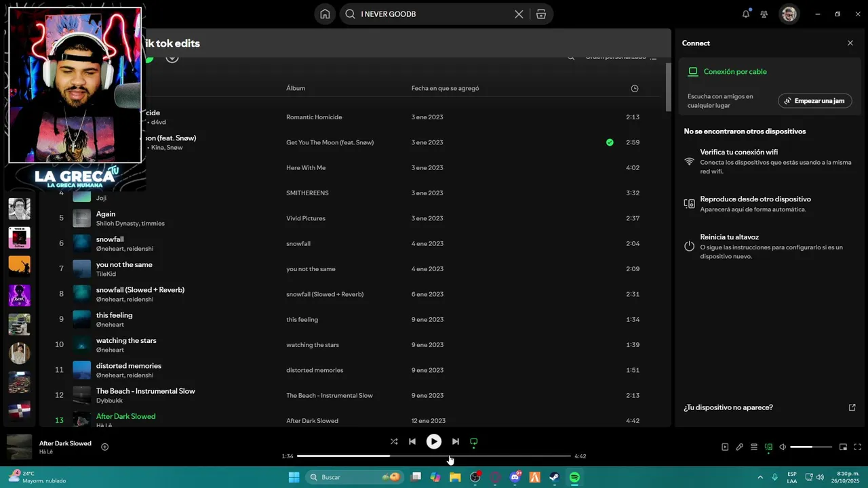Mute the volume with the speaker icon
Image resolution: width=868 pixels, height=488 pixels.
tap(783, 447)
